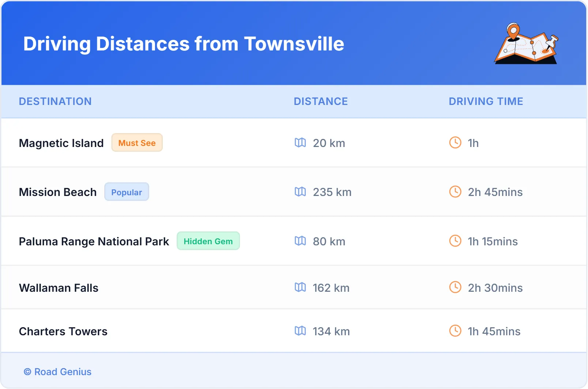Click the 2h 45mins driving time
The width and height of the screenshot is (588, 389).
coord(495,192)
